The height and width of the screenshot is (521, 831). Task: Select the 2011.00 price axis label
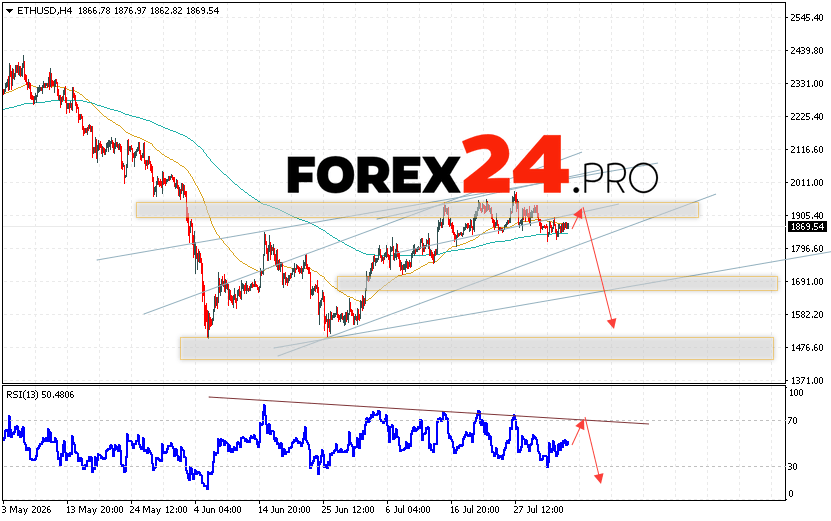tap(807, 183)
